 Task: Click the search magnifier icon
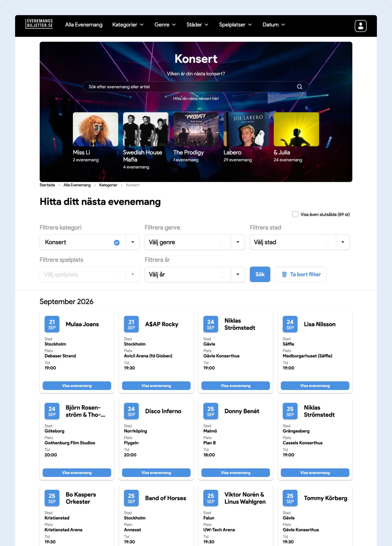click(299, 87)
